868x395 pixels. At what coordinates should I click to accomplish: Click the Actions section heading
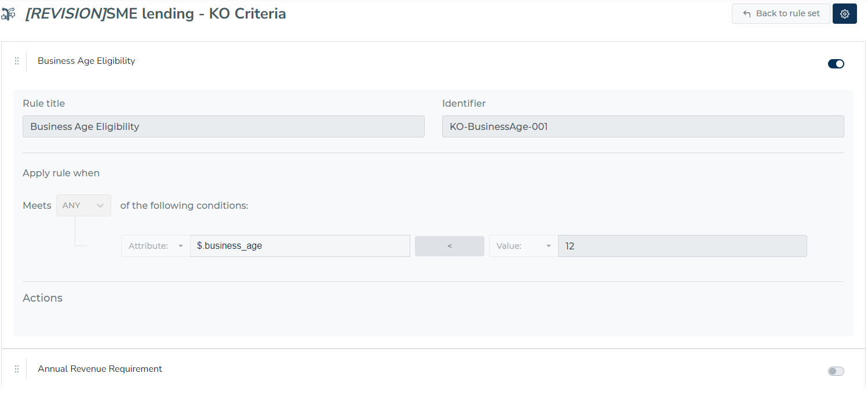[x=42, y=298]
